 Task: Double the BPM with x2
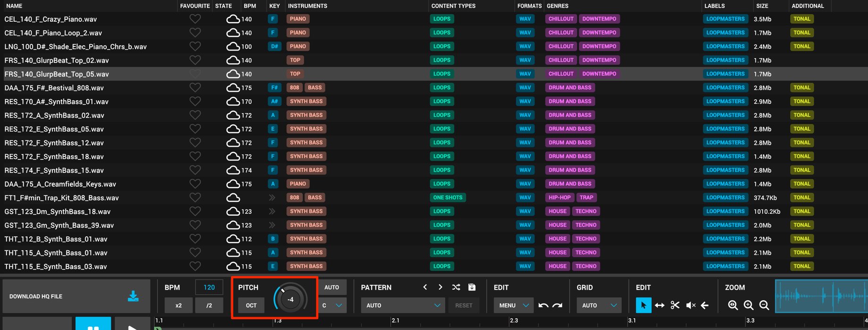179,305
